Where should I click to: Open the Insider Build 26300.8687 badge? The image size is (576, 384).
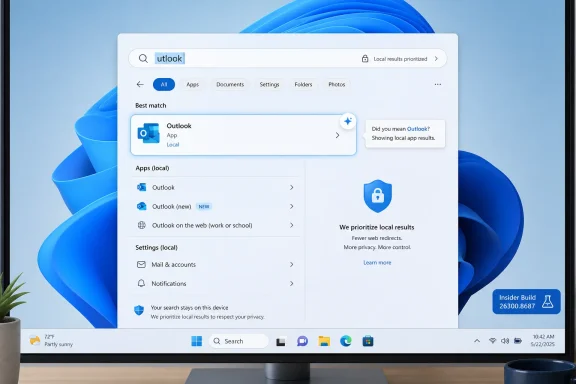(x=526, y=302)
